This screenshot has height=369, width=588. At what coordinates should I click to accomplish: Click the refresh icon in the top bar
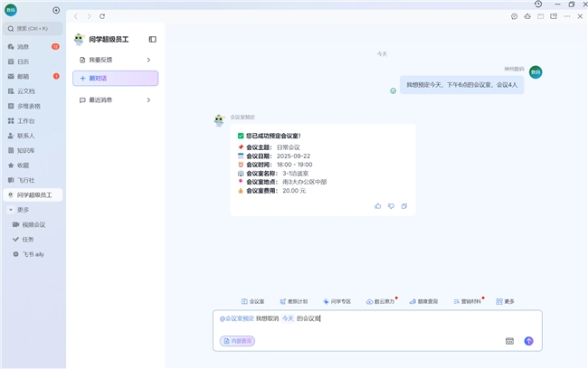coord(102,16)
